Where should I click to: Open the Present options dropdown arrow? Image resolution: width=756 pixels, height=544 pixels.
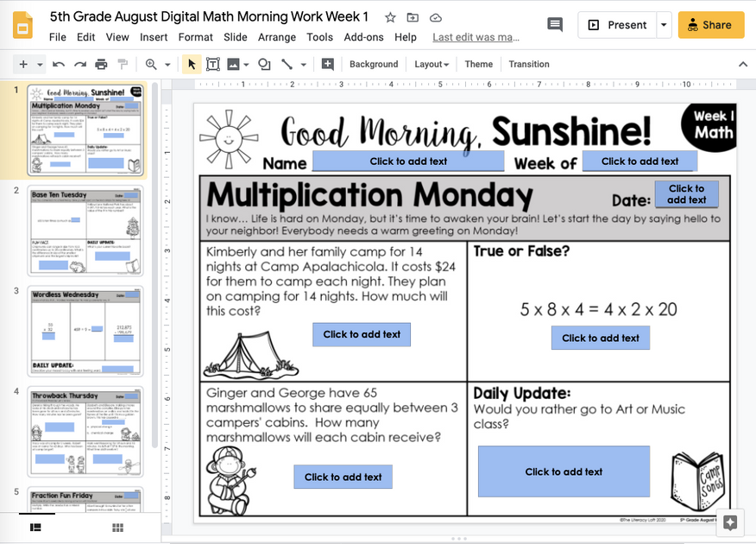point(663,25)
